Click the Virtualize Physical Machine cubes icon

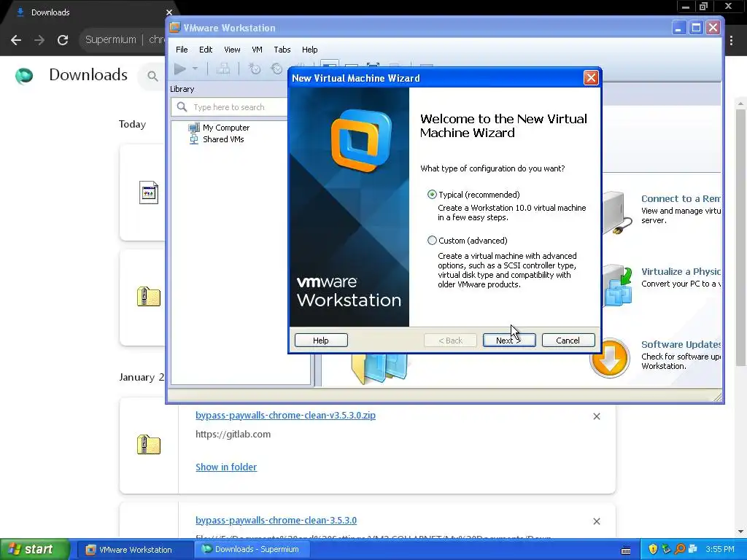618,286
